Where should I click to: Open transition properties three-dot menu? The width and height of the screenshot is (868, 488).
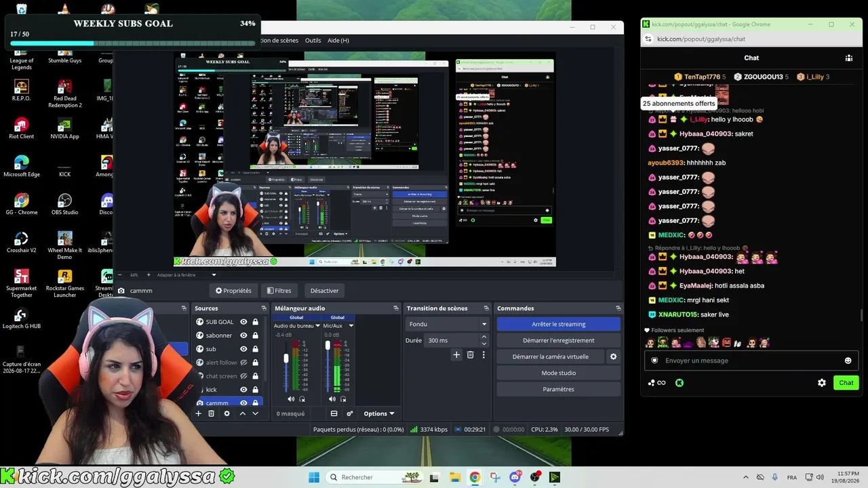tap(484, 354)
